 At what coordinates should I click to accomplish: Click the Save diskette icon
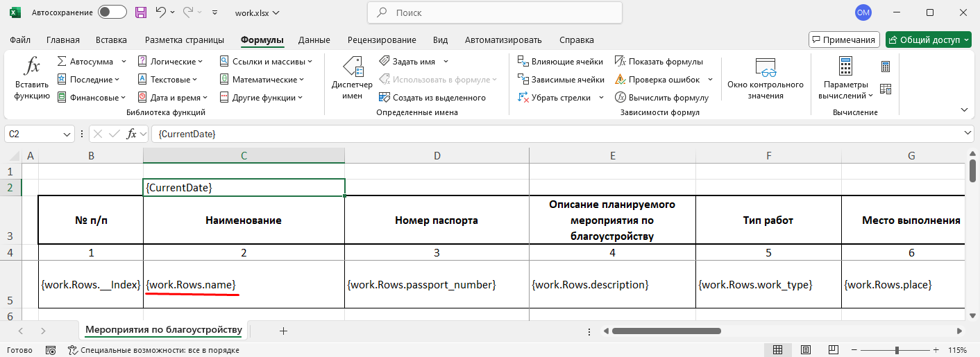[141, 12]
